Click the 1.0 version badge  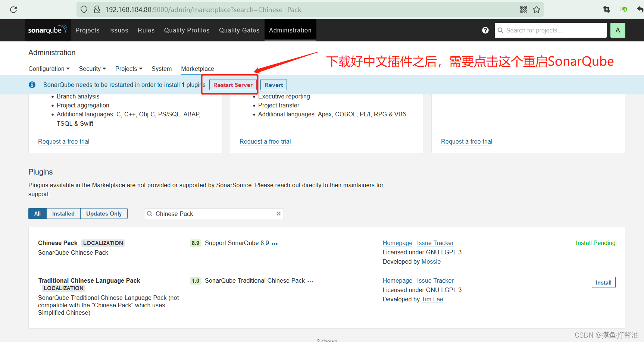coord(196,281)
